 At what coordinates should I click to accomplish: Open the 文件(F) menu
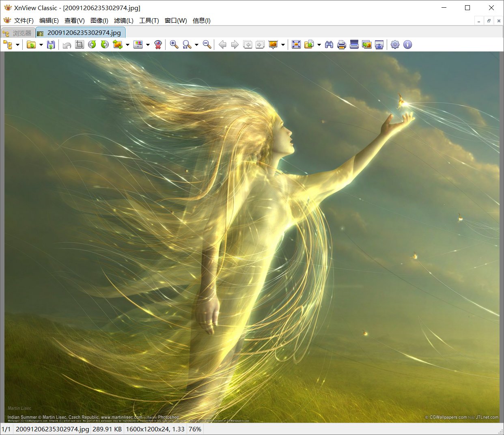coord(24,21)
